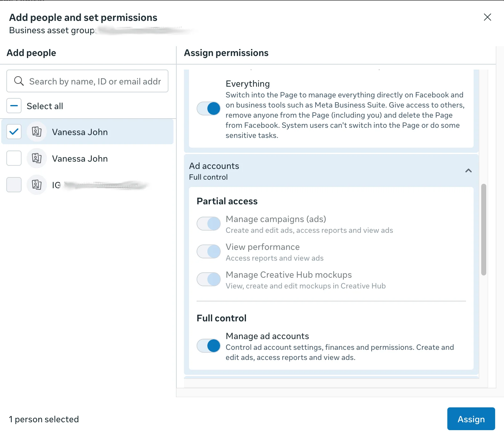The height and width of the screenshot is (439, 504).
Task: Click the "Everything" permission title
Action: [248, 83]
